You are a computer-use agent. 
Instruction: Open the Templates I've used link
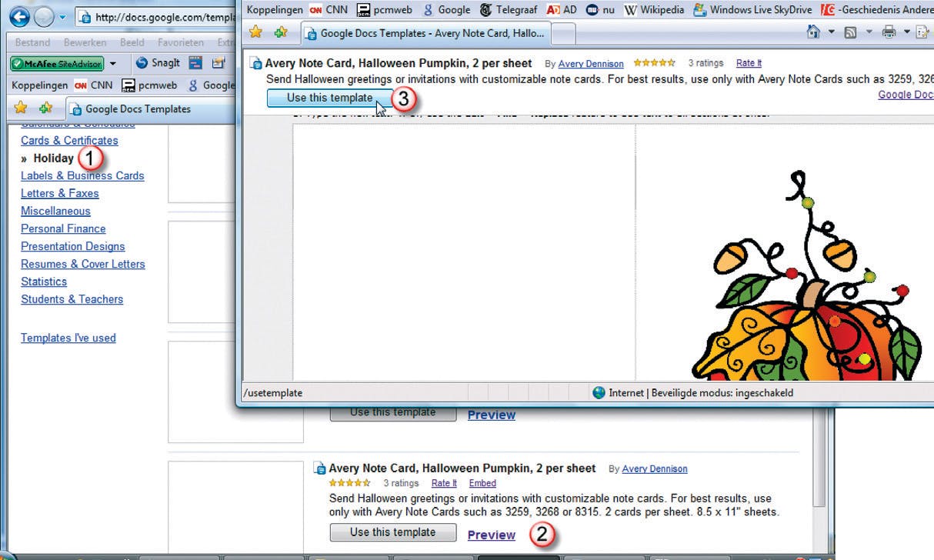coord(68,338)
